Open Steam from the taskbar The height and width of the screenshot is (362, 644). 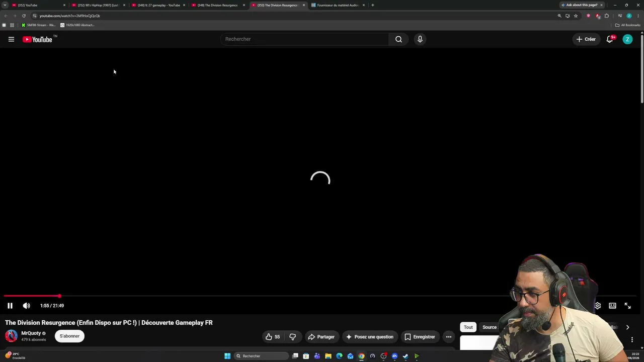406,356
